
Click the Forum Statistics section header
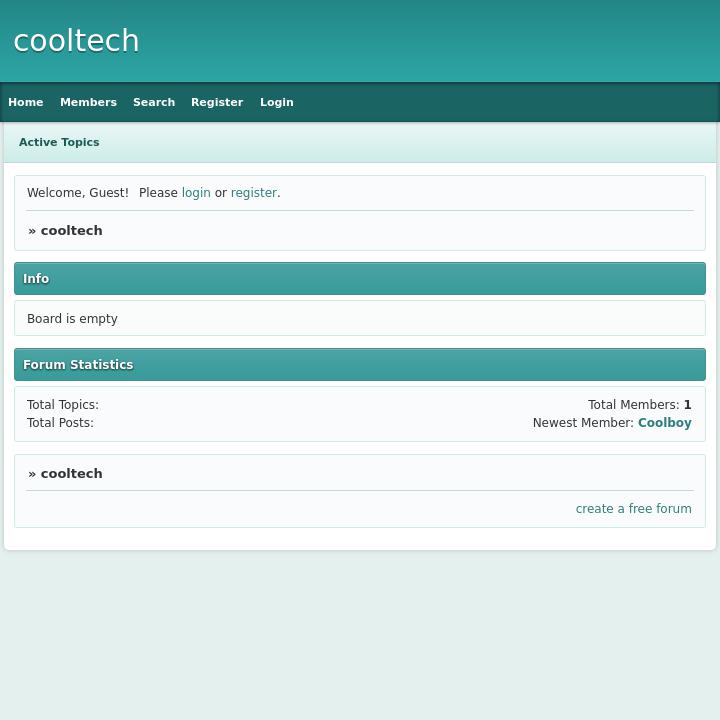tap(78, 365)
